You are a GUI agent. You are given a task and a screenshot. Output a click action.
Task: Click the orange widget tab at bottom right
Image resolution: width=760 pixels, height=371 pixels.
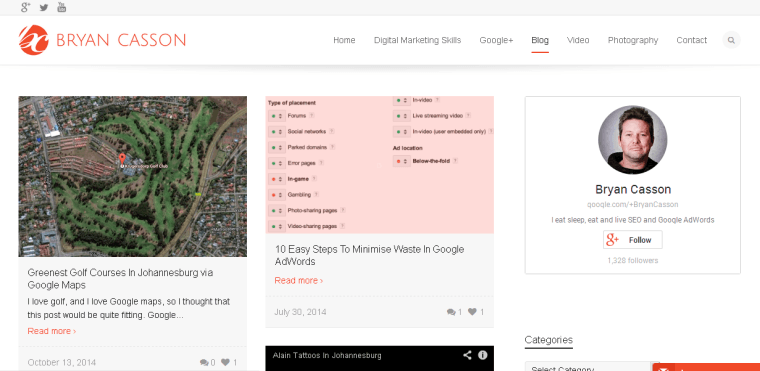point(706,367)
